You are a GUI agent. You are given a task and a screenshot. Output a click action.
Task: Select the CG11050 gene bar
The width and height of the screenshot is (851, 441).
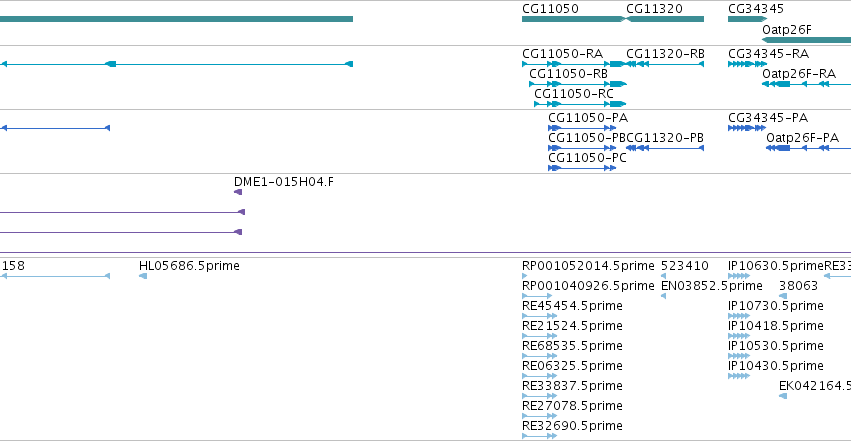click(x=574, y=19)
